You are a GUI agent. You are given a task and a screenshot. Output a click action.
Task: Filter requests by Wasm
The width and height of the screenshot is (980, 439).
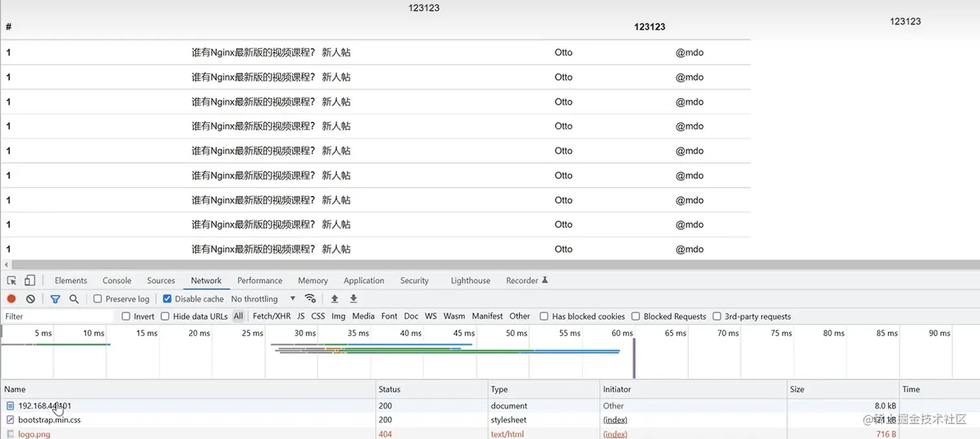coord(454,316)
